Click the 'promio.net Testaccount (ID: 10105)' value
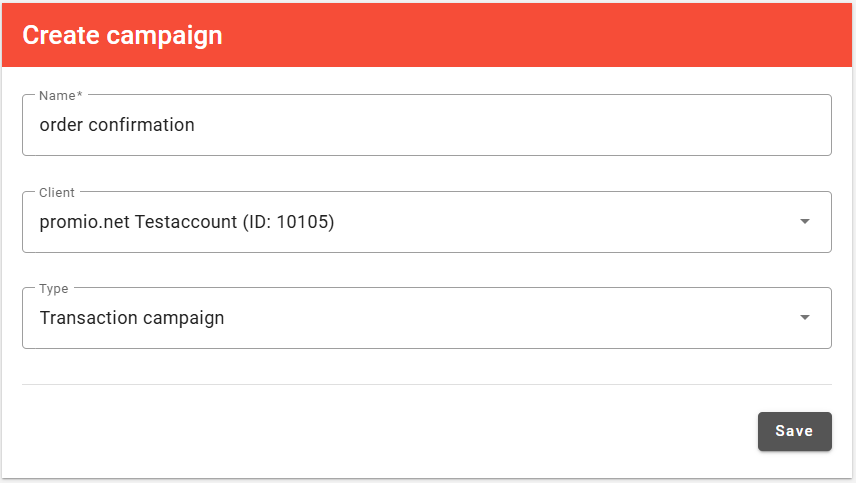 click(x=187, y=222)
